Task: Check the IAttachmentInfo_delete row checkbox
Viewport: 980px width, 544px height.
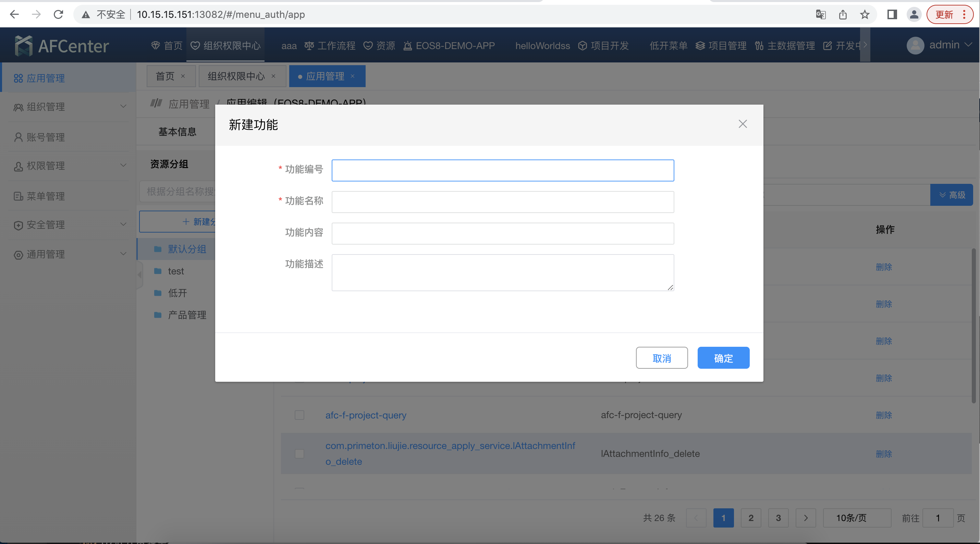Action: pyautogui.click(x=299, y=453)
